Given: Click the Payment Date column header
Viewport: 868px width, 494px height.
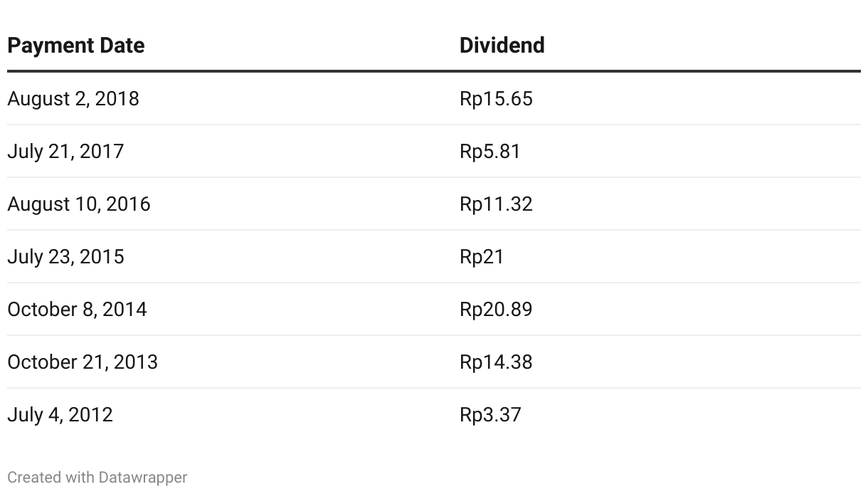Looking at the screenshot, I should 76,46.
